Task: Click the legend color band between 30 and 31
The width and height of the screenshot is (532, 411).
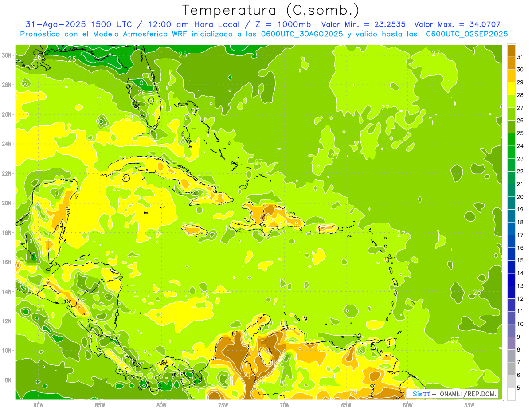Action: tap(511, 63)
